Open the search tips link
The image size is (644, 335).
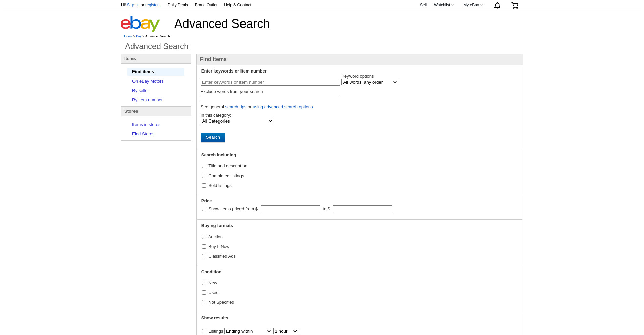[236, 107]
